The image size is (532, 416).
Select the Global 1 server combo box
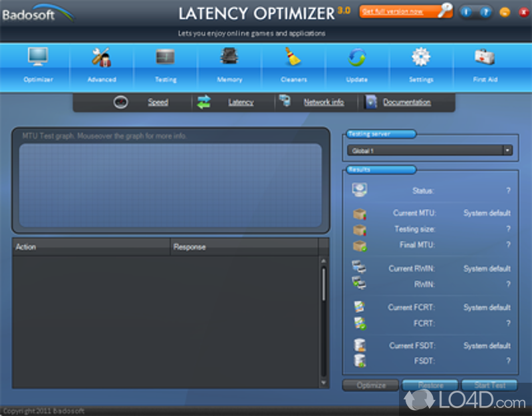[430, 150]
